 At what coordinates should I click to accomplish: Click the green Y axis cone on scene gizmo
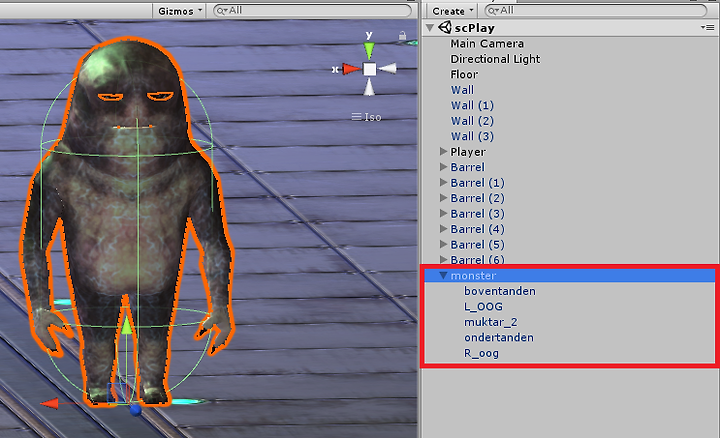369,50
